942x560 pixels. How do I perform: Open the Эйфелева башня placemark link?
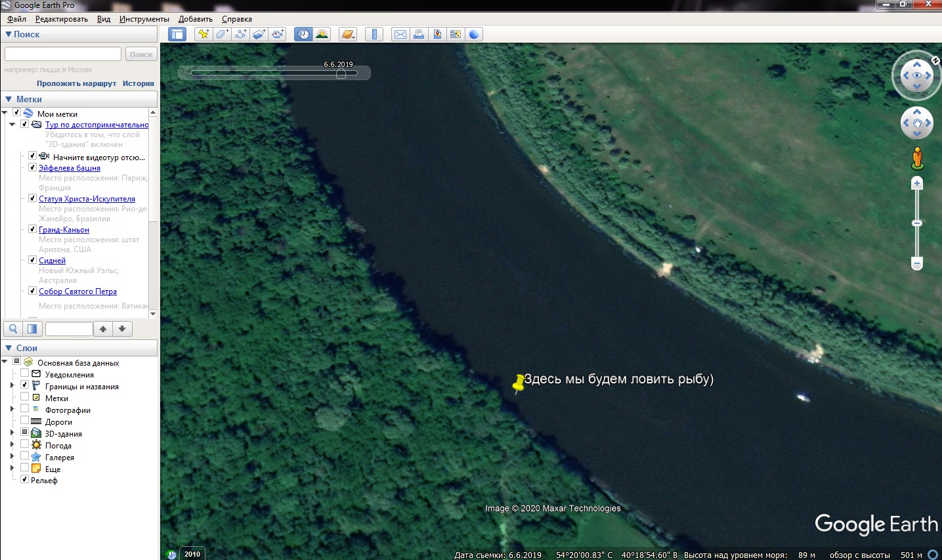(x=70, y=168)
